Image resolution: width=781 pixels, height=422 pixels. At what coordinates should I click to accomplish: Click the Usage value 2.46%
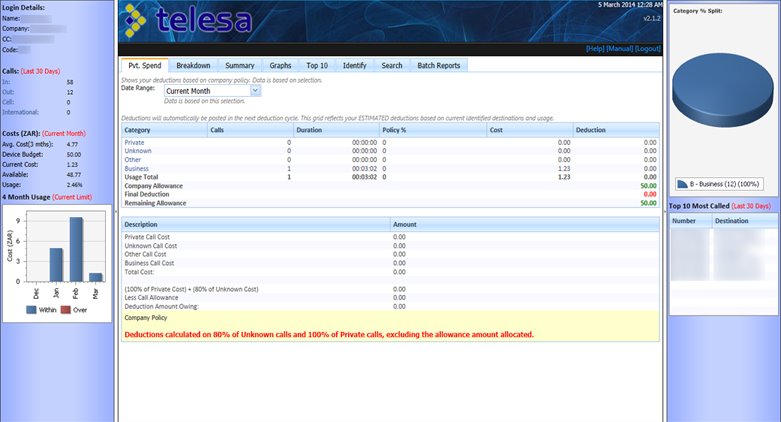click(x=75, y=185)
